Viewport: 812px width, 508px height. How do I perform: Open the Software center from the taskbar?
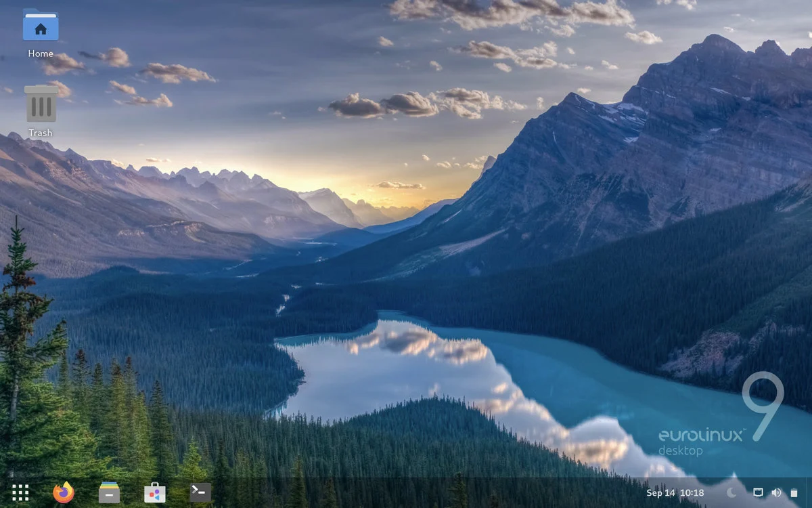pos(154,492)
